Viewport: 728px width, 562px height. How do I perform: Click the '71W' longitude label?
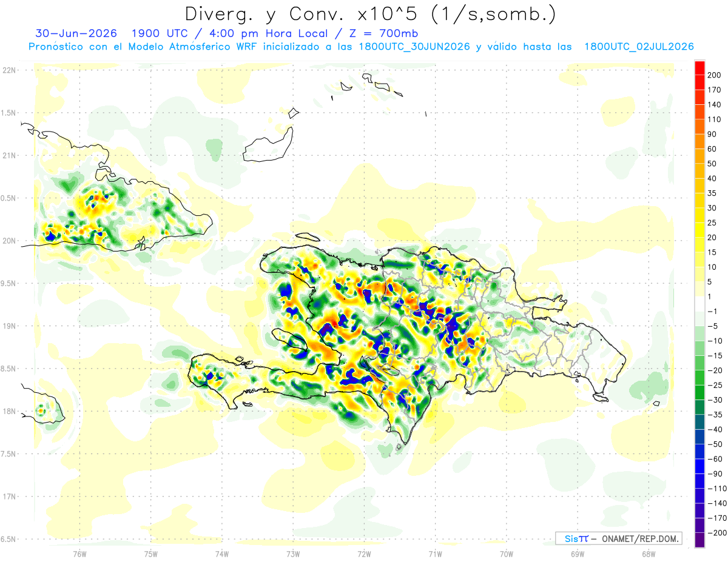(x=435, y=553)
